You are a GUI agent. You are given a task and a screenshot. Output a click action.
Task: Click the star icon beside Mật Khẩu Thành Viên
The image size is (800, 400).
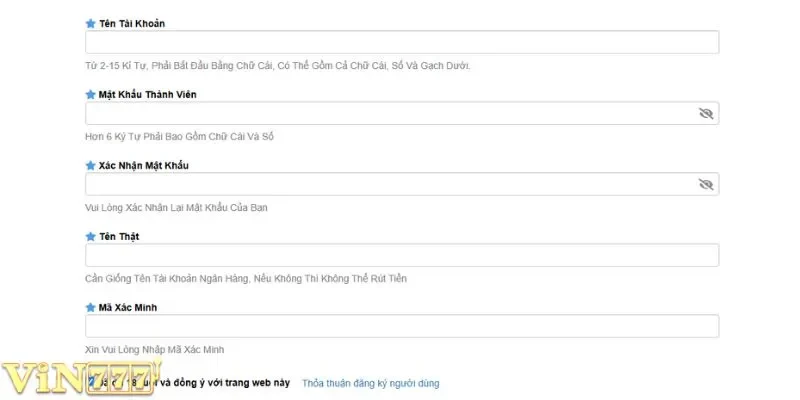[x=90, y=94]
